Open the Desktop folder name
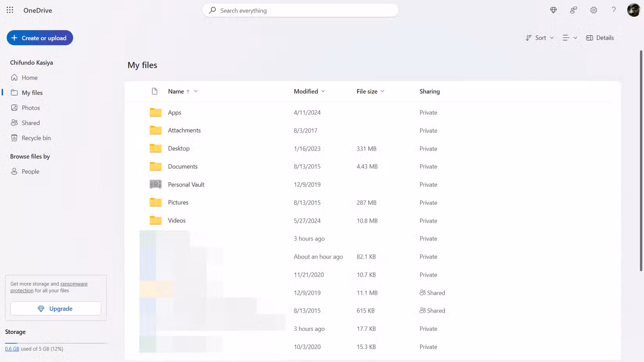This screenshot has width=644, height=362. [x=179, y=148]
